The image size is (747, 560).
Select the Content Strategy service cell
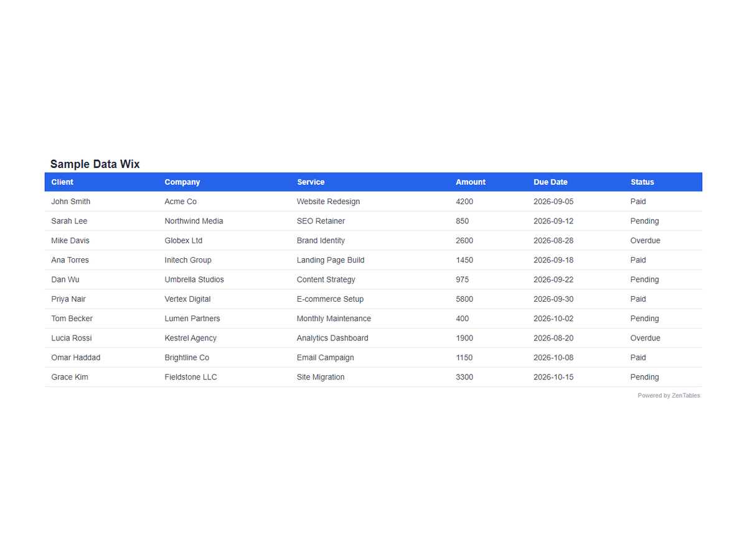tap(326, 279)
